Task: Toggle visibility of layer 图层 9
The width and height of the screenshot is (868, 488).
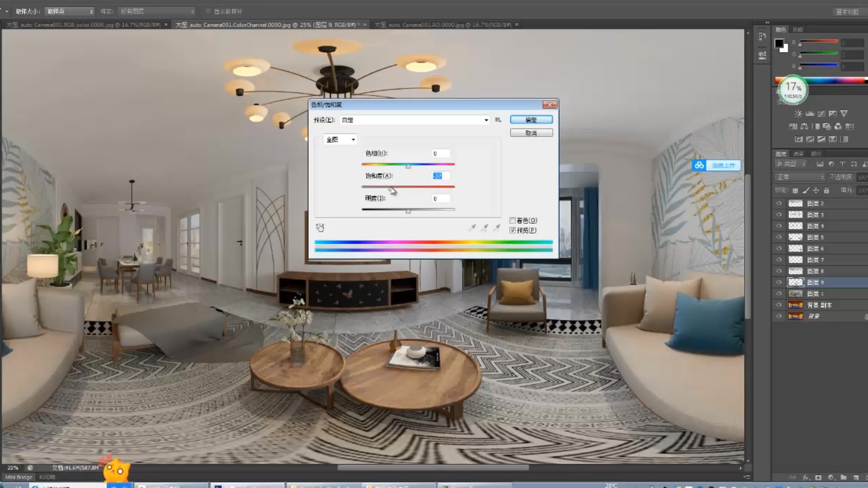Action: tap(779, 282)
